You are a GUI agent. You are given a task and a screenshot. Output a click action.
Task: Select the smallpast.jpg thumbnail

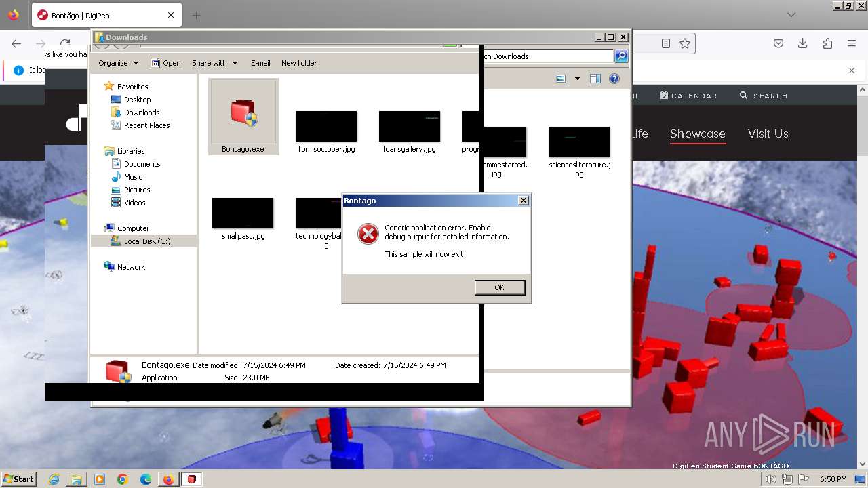[243, 213]
